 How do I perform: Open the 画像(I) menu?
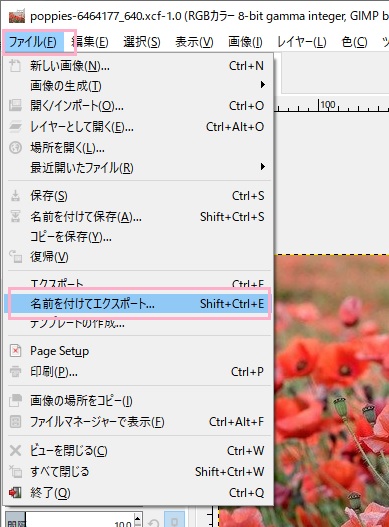tap(245, 42)
